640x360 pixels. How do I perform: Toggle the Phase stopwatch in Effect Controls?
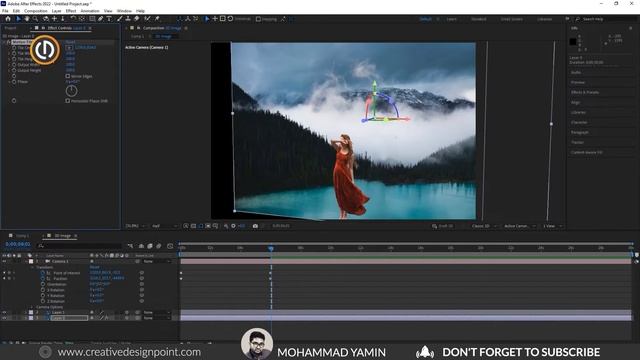pos(14,82)
